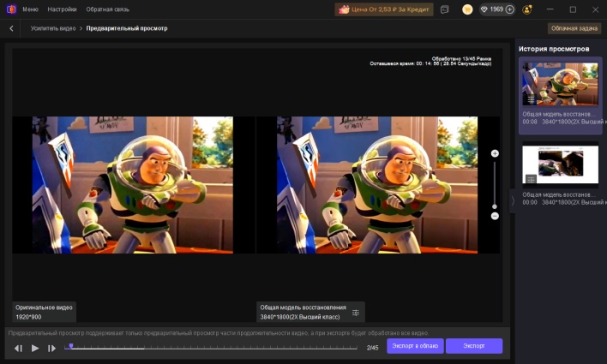Viewport: 607px width, 364px height.
Task: Click the Оригинальное видео 1920*900 label
Action: [44, 312]
